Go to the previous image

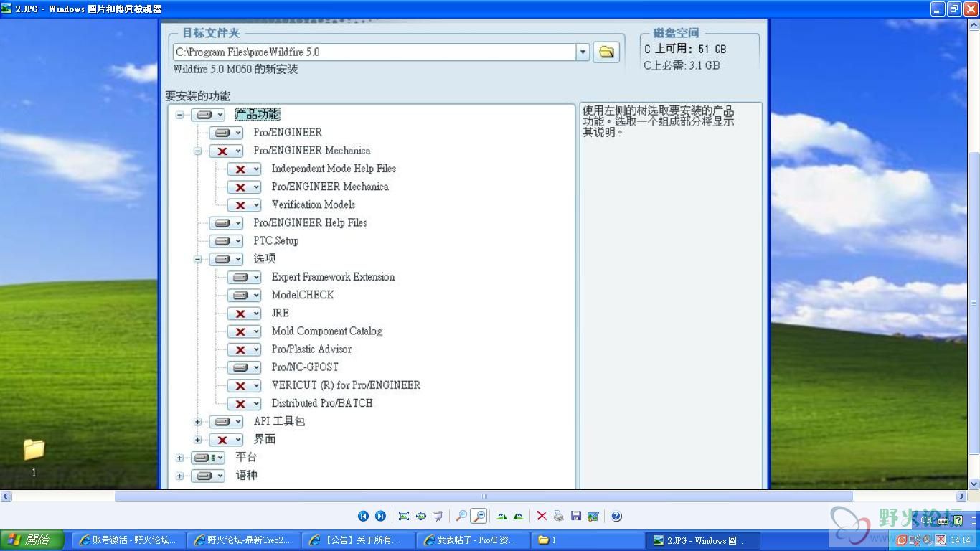363,516
